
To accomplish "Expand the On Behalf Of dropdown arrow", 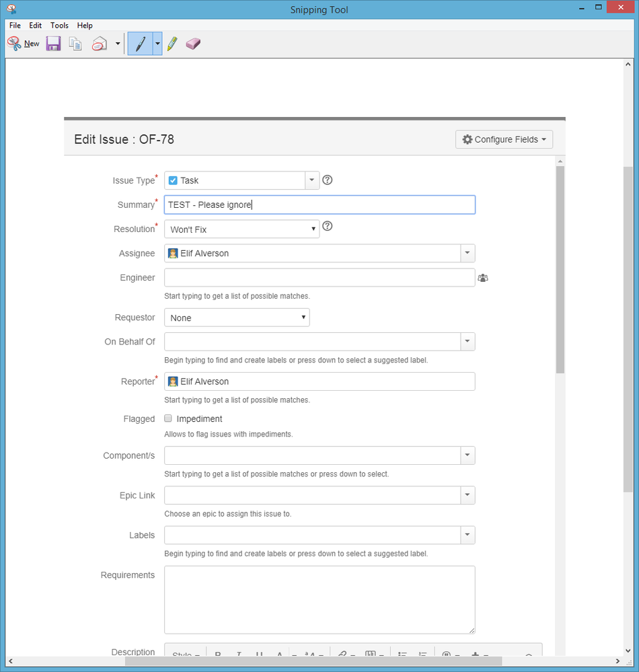I will pyautogui.click(x=467, y=342).
